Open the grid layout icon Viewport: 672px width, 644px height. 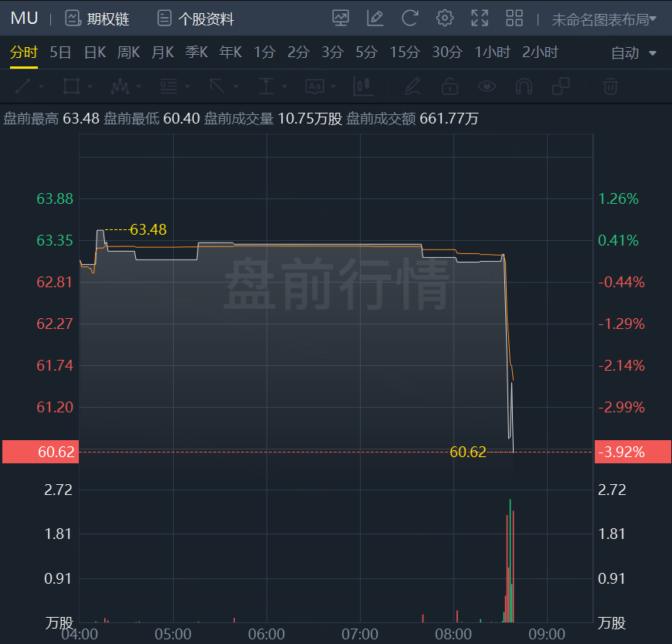(514, 19)
